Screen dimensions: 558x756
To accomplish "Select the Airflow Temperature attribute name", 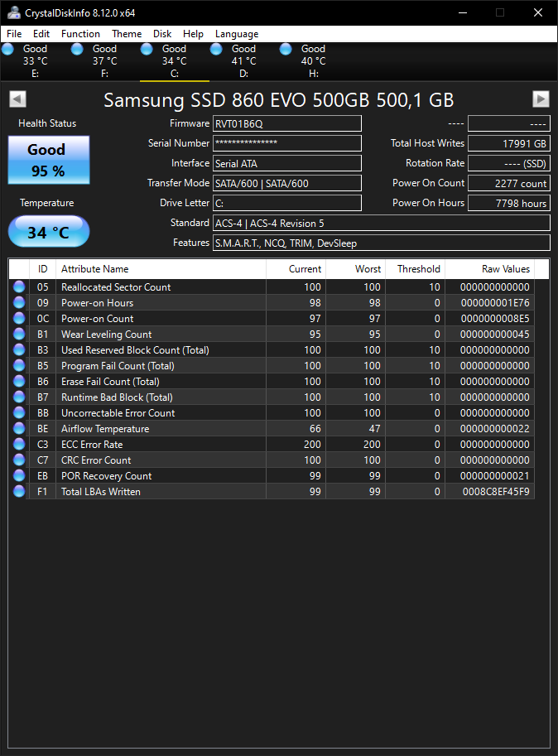I will click(x=105, y=429).
